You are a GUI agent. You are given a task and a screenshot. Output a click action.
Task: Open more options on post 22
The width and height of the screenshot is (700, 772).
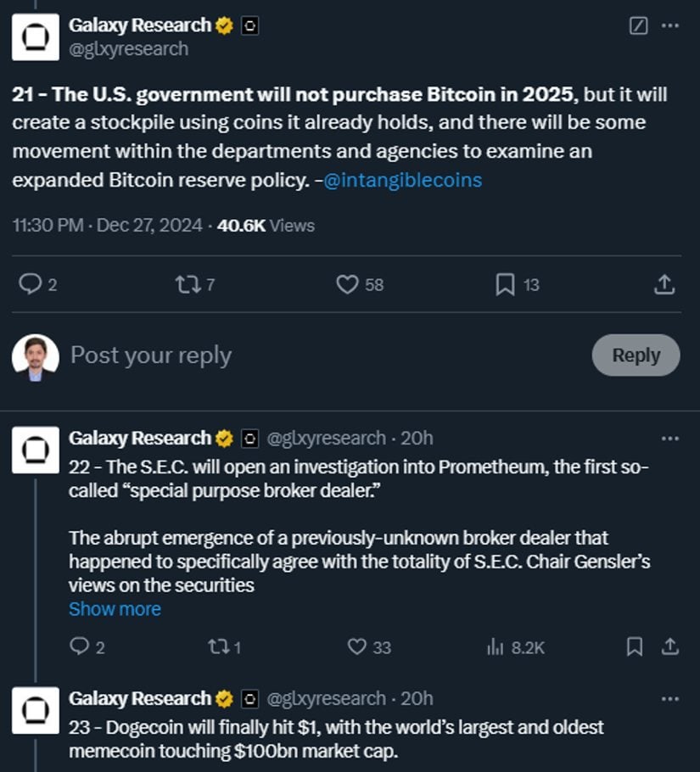(x=670, y=439)
